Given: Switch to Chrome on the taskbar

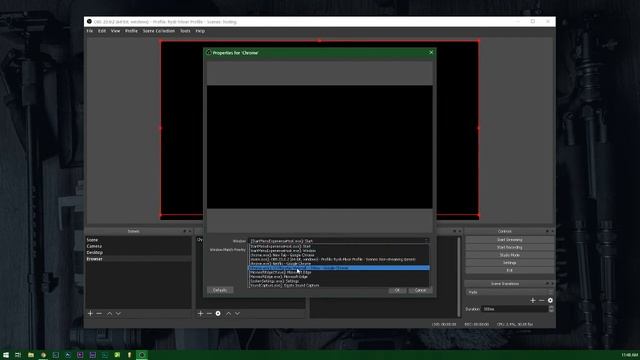Looking at the screenshot, I should click(x=43, y=355).
